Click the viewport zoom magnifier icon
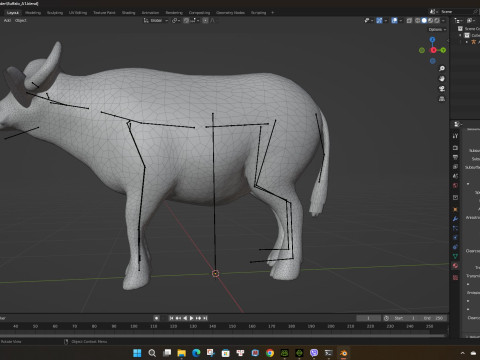The width and height of the screenshot is (480, 360). (x=442, y=68)
